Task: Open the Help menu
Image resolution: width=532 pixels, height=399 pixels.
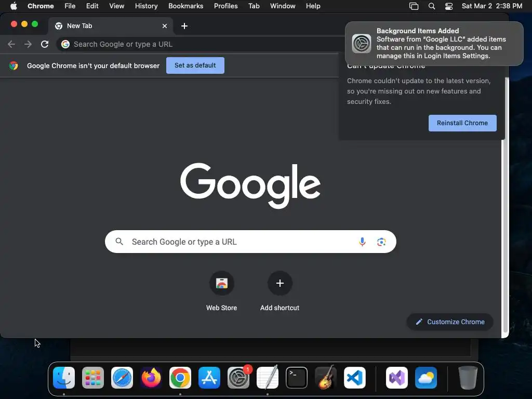Action: coord(313,6)
